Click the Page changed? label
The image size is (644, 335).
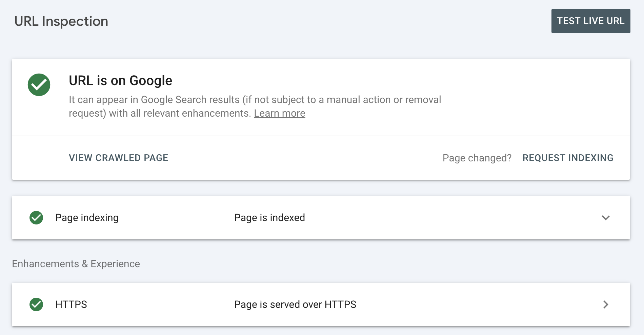click(x=477, y=158)
